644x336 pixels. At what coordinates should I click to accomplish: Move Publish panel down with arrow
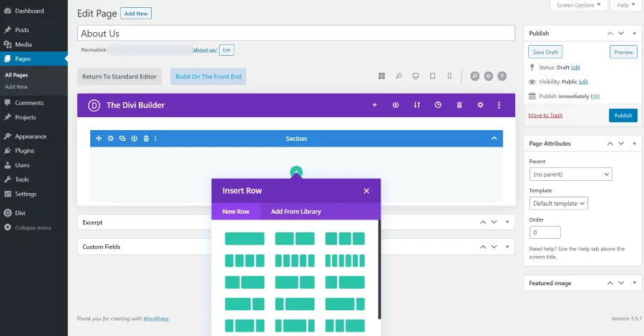pos(621,33)
